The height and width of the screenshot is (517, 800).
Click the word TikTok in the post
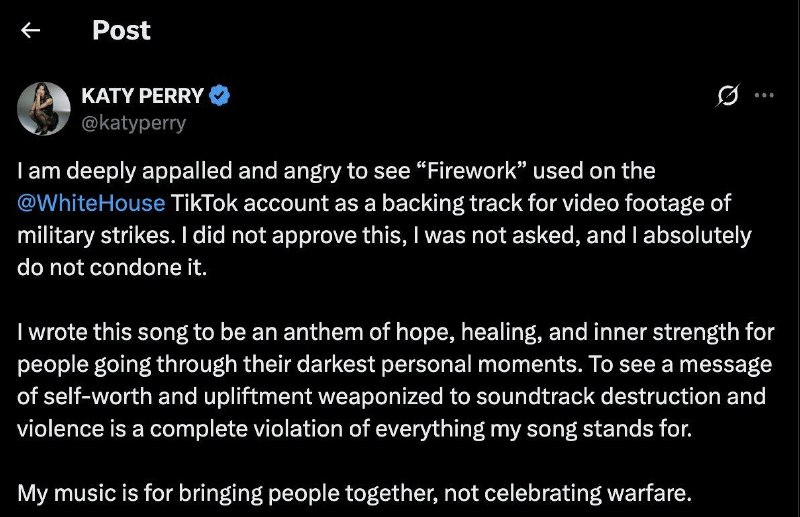coord(204,203)
